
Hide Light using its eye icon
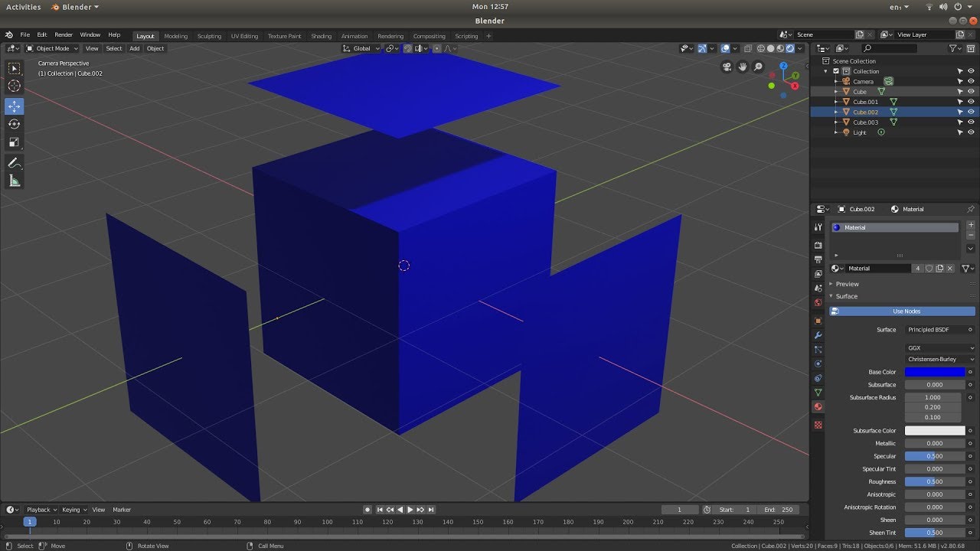click(x=971, y=132)
